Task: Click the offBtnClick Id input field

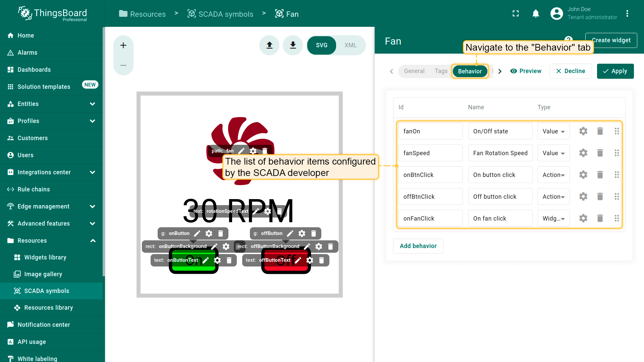Action: (430, 196)
